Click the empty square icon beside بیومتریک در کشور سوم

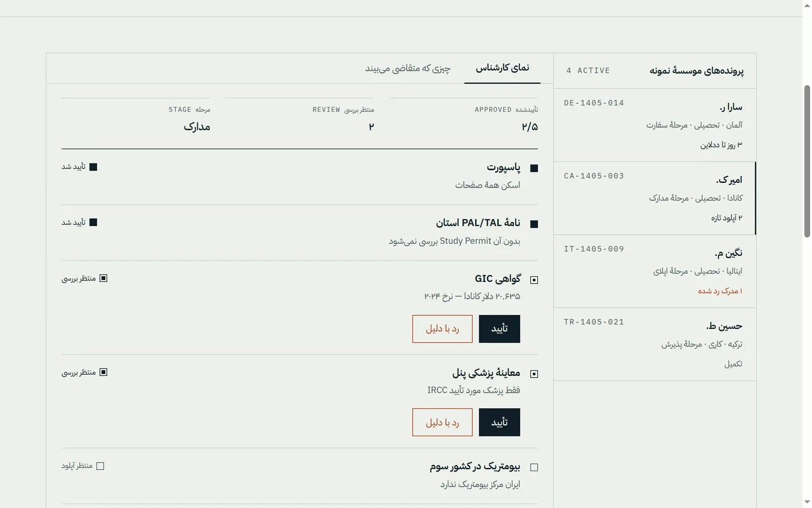point(534,467)
